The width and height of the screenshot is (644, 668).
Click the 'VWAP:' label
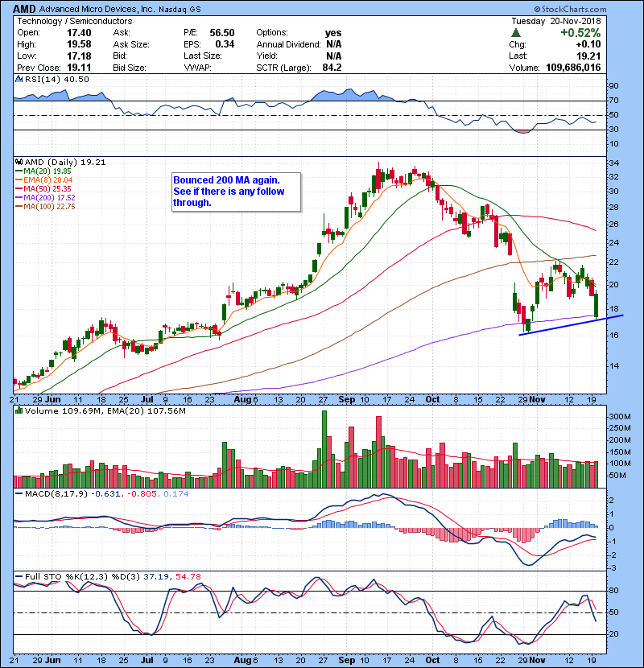(x=197, y=68)
